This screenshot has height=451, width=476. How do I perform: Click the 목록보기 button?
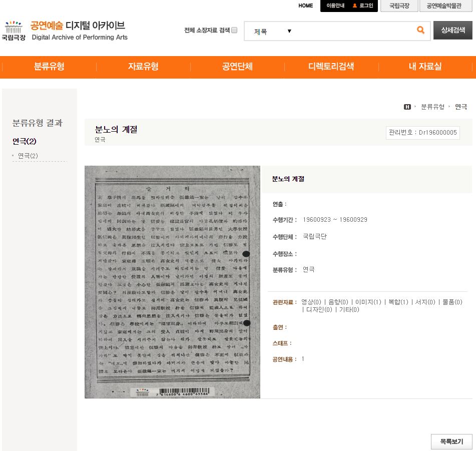(x=451, y=441)
